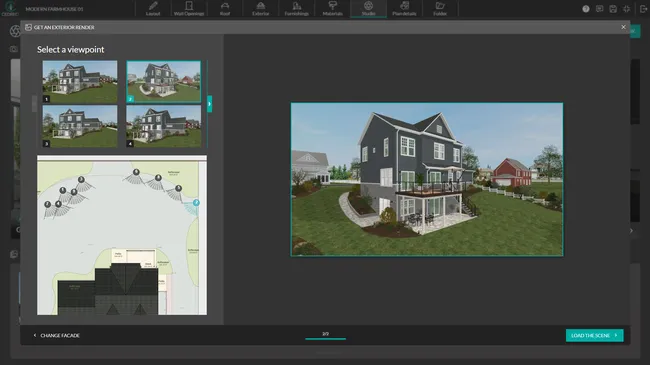
Task: Click the right chevron behind the dialog
Action: pos(632,231)
